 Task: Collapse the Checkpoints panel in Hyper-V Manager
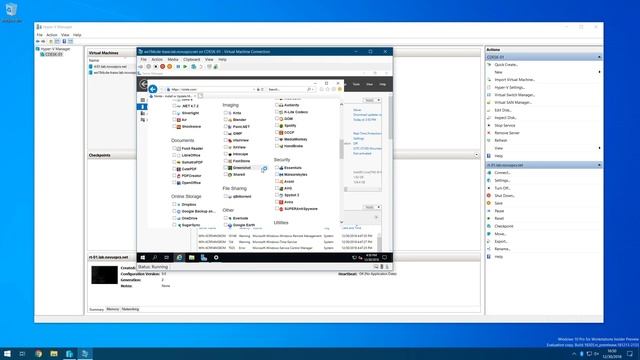click(x=476, y=155)
